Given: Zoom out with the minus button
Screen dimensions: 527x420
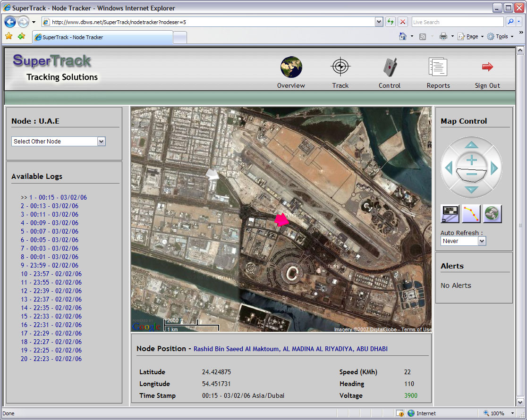Looking at the screenshot, I should [x=472, y=174].
